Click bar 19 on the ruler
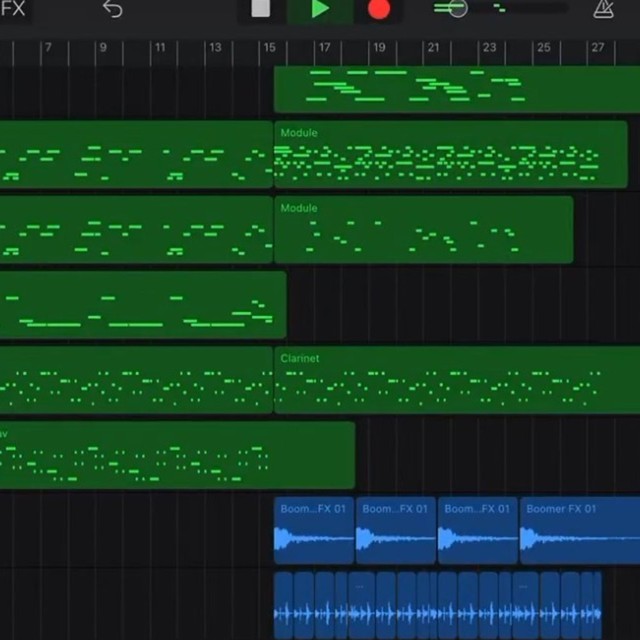This screenshot has width=640, height=640. (379, 48)
